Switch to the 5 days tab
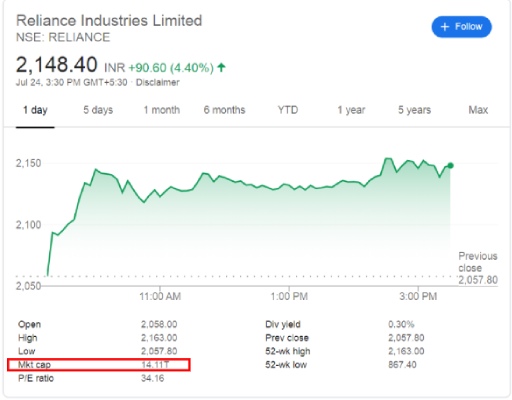Screen dimensions: 512x400 click(x=98, y=110)
